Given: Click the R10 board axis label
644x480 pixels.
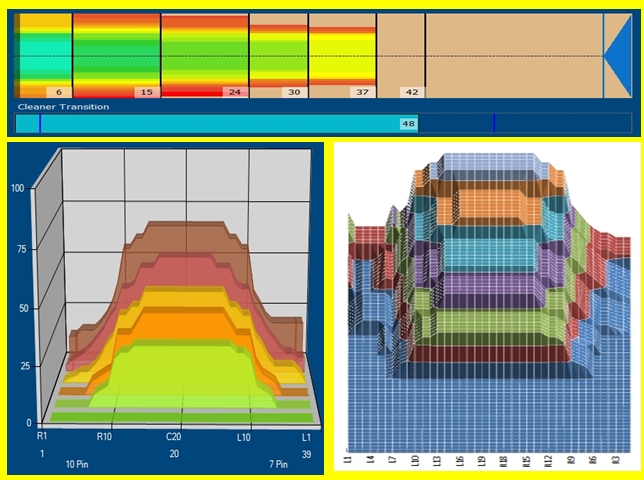Looking at the screenshot, I should click(x=104, y=437).
